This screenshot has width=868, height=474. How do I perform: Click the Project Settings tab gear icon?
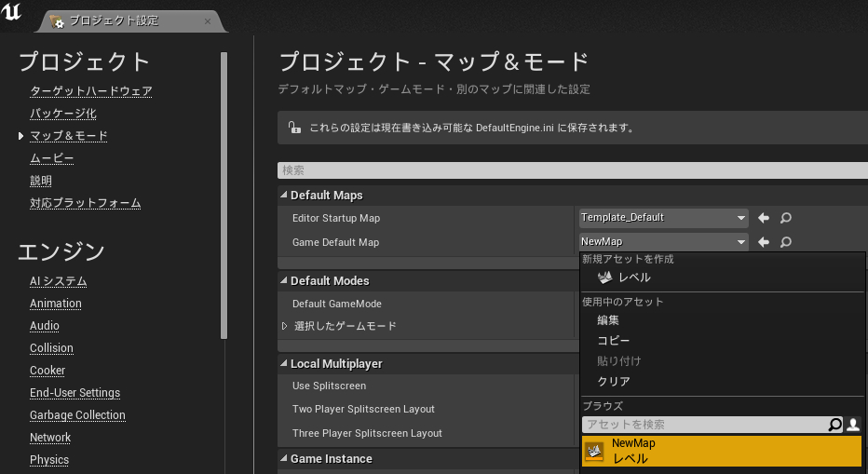tap(57, 21)
